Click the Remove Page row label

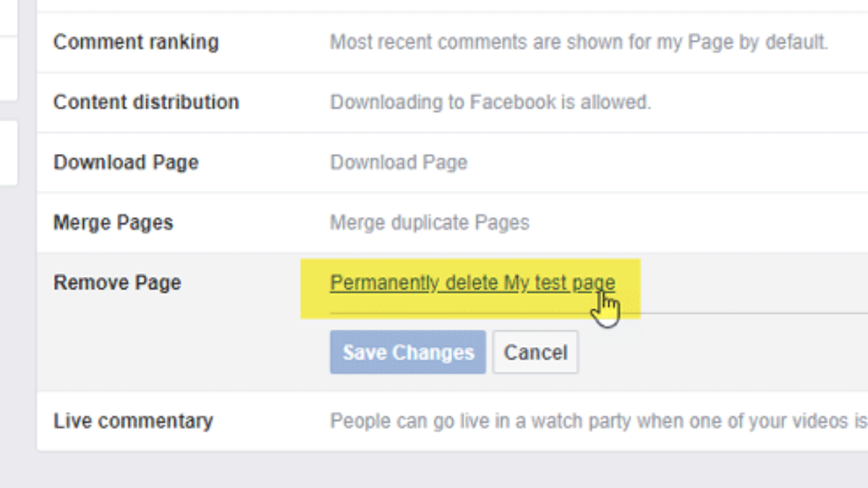117,283
